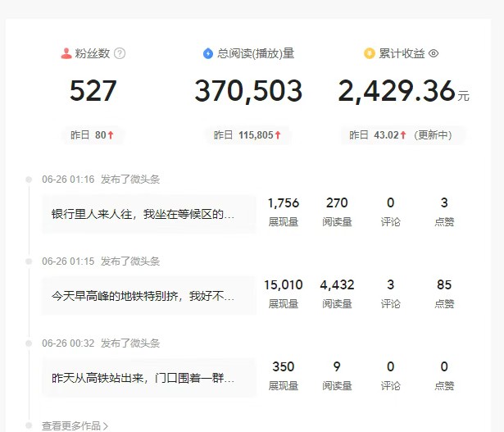The height and width of the screenshot is (432, 504).
Task: Click the blue droplet icon for 总阅读量
Action: point(208,53)
